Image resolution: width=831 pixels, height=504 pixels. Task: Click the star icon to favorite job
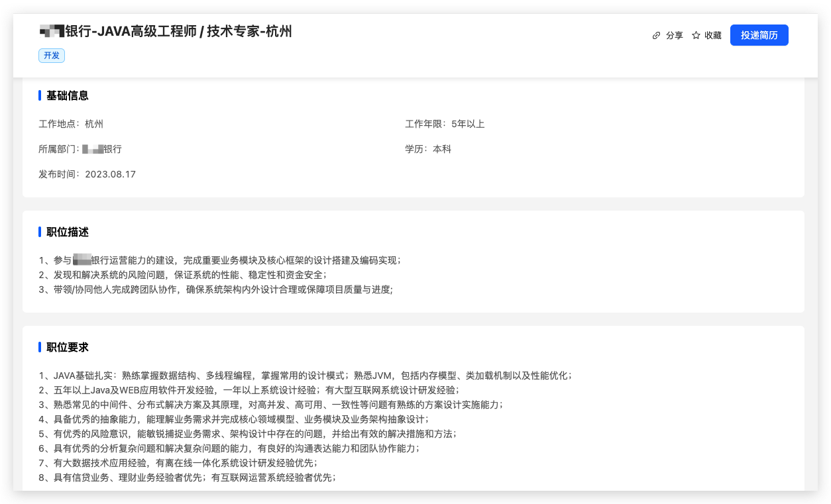click(x=696, y=36)
